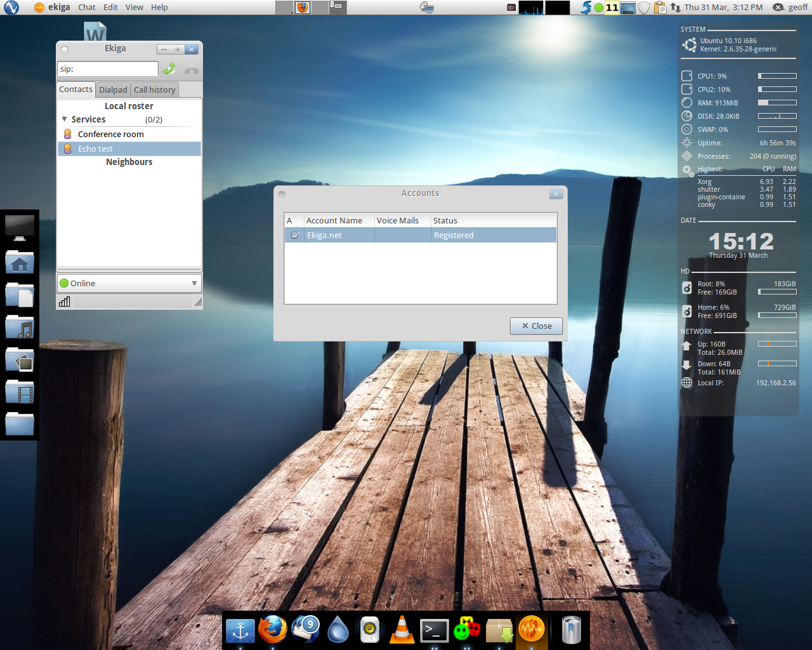812x650 pixels.
Task: Open the Docky anchor icon in the dock
Action: click(240, 630)
